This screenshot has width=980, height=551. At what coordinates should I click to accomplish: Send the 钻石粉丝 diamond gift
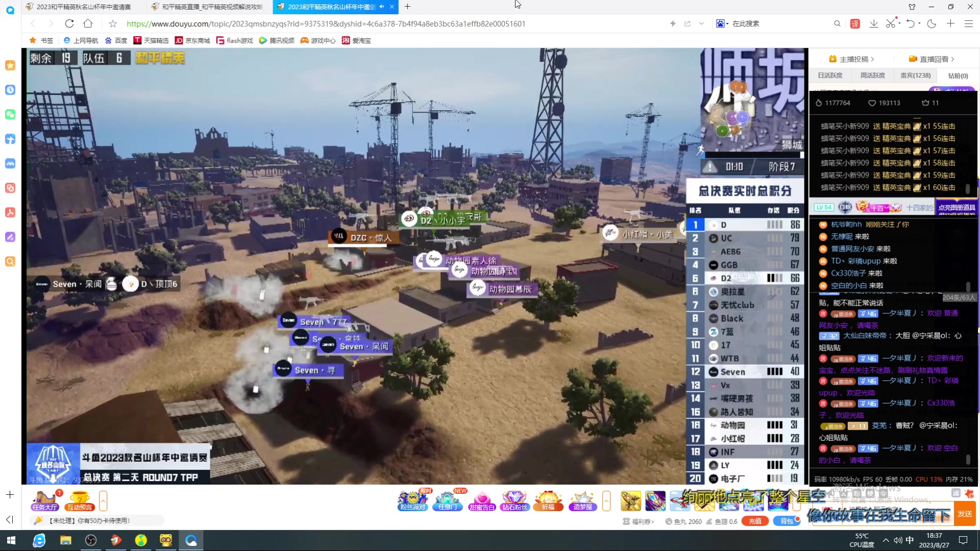pos(514,500)
